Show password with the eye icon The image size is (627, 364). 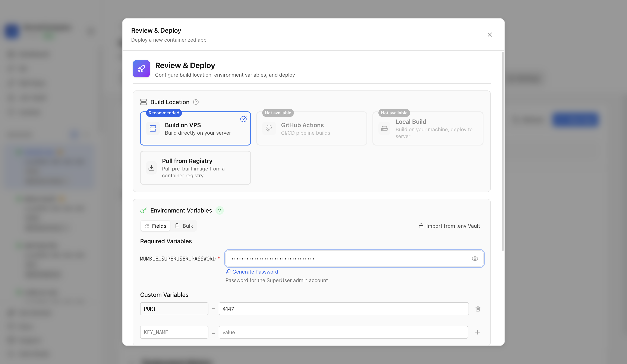(475, 259)
